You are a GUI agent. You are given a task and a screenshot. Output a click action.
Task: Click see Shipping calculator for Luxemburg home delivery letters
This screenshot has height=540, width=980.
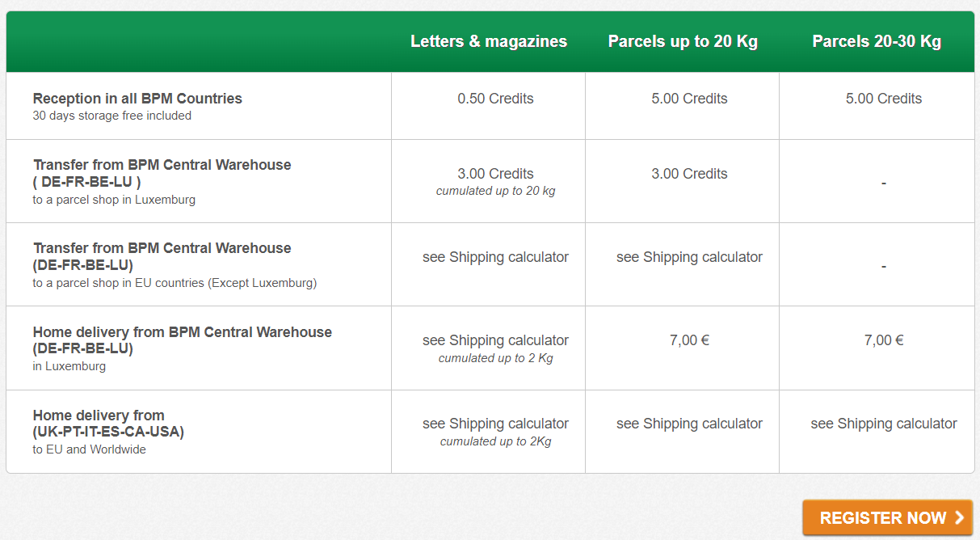click(x=495, y=340)
